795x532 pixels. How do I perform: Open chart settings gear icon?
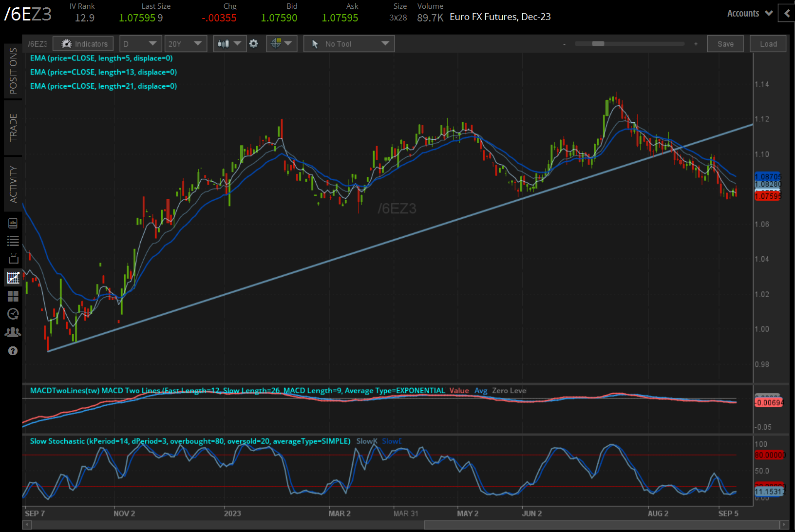coord(254,44)
